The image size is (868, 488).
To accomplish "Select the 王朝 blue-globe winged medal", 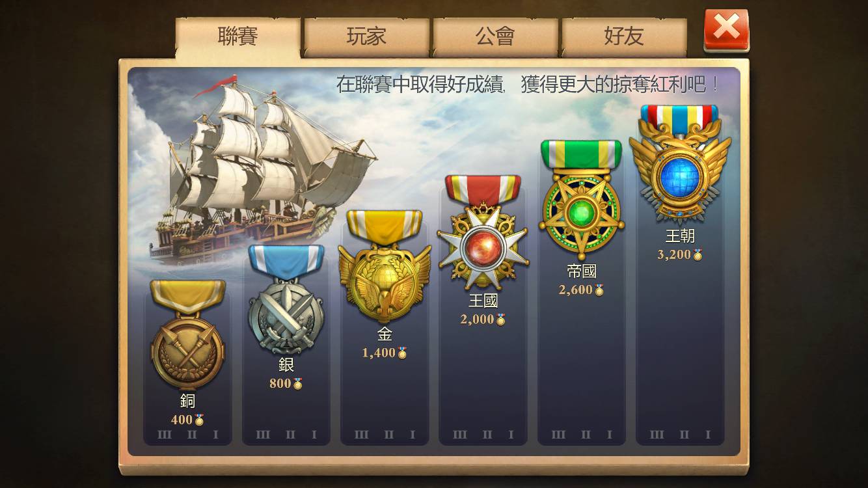I will tap(680, 165).
